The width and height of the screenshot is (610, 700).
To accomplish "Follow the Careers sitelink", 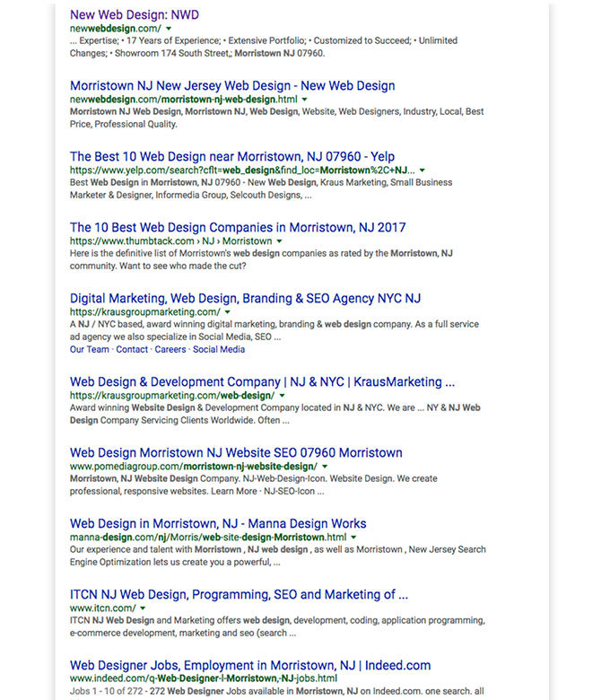I will [170, 350].
